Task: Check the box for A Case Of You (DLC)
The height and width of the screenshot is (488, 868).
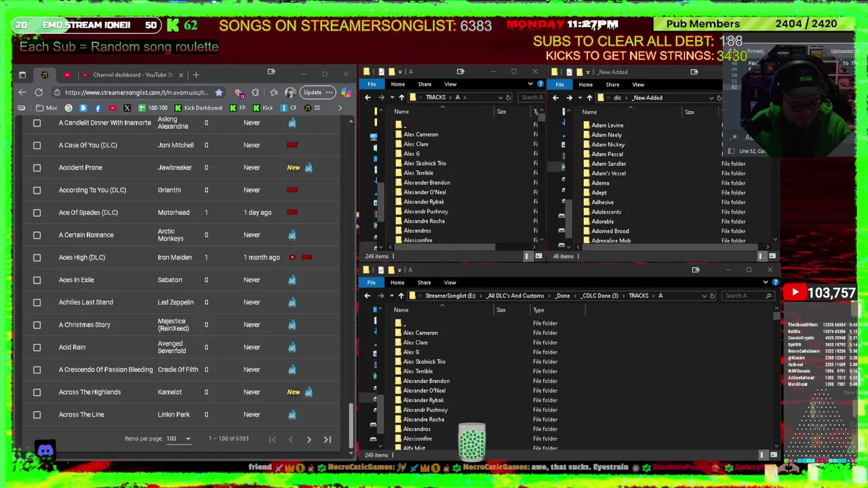Action: (37, 145)
